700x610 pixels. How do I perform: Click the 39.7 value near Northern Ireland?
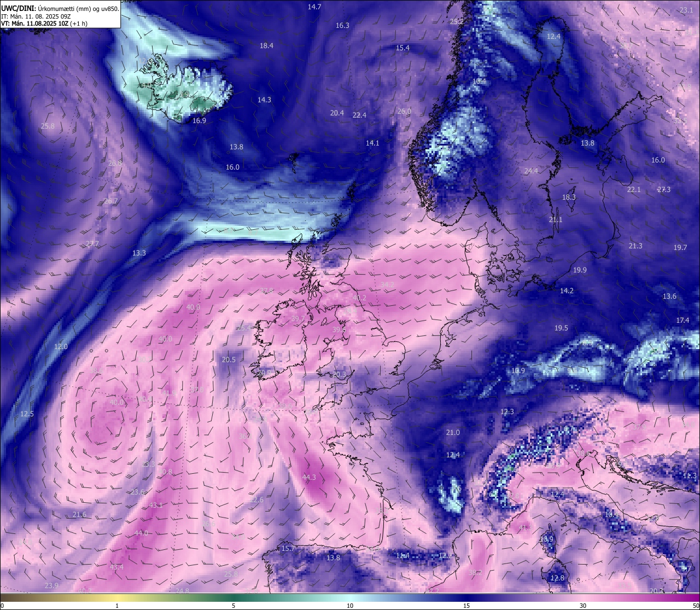298,318
